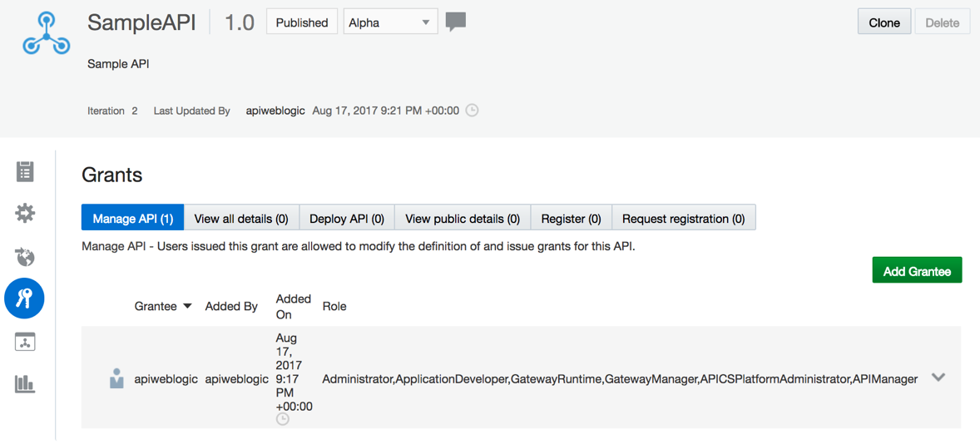Open the Registrations window icon in sidebar

tap(25, 342)
